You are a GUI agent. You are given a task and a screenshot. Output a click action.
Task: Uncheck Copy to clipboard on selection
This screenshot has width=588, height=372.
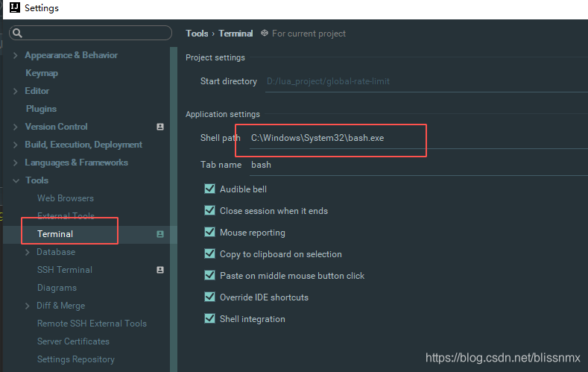pos(209,253)
